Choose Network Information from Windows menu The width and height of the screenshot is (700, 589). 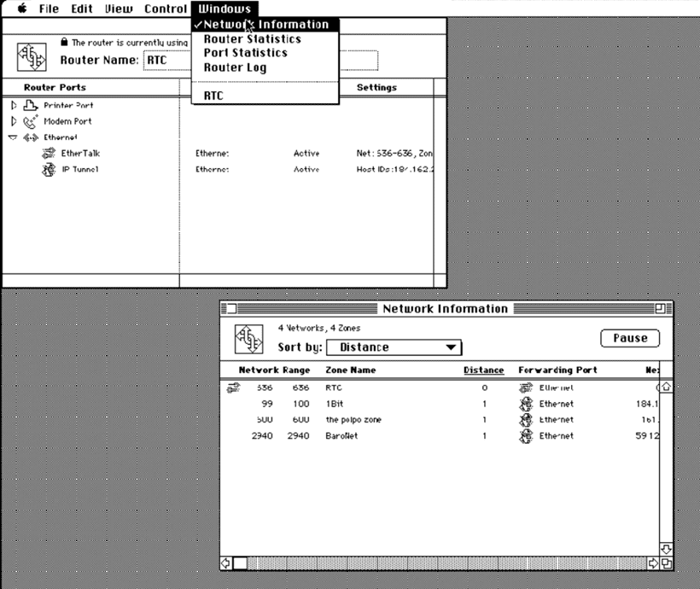tap(265, 25)
